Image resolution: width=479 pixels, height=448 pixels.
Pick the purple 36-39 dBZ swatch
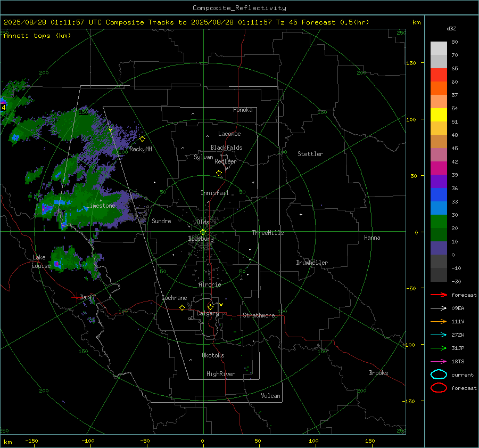pyautogui.click(x=439, y=182)
